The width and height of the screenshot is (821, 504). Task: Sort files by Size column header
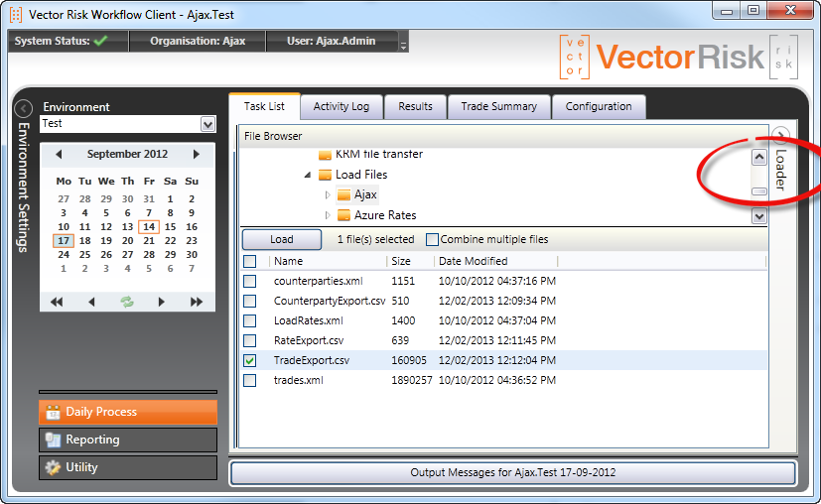coord(401,261)
